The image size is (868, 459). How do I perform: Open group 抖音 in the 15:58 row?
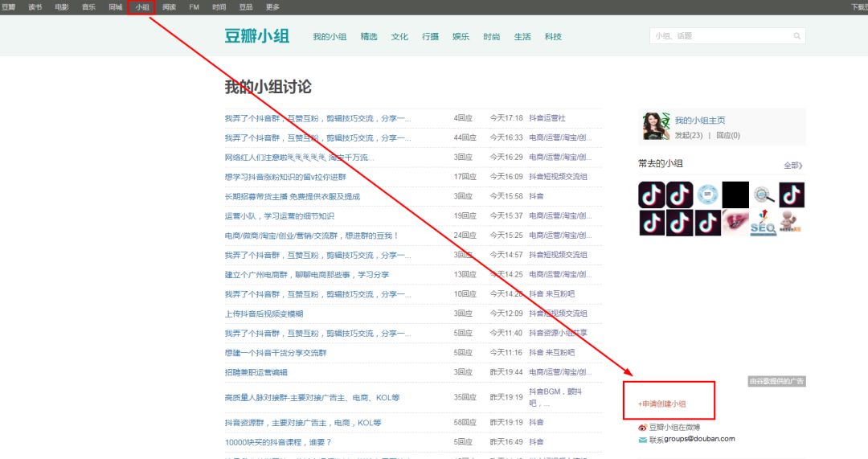click(536, 196)
